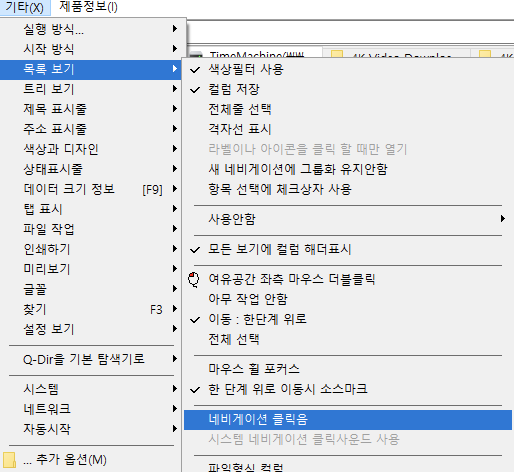This screenshot has width=514, height=472.
Task: Expand the 실행 방식... submenu
Action: [x=91, y=29]
